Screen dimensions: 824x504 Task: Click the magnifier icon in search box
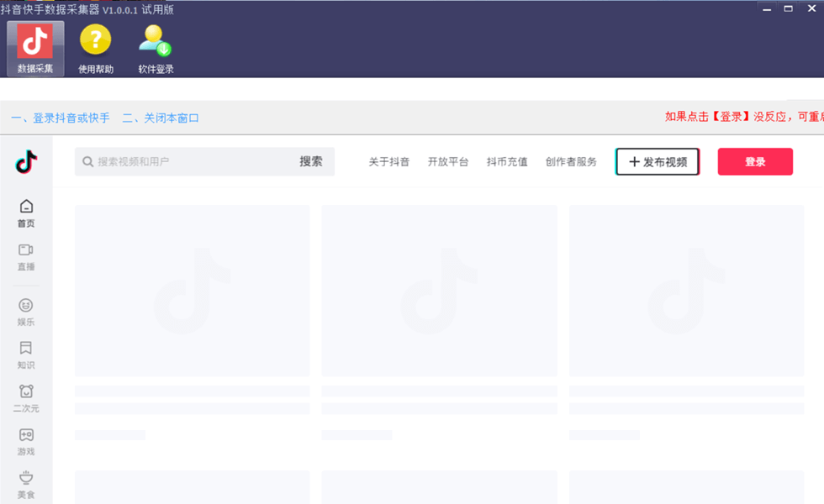(x=87, y=161)
